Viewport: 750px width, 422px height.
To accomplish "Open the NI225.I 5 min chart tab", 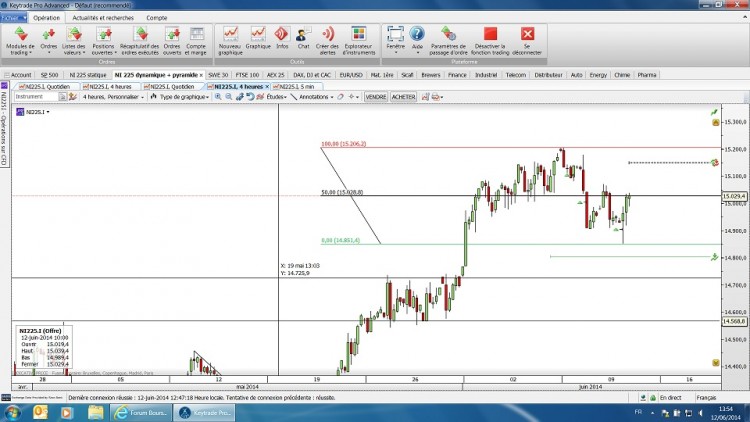I will coord(297,87).
